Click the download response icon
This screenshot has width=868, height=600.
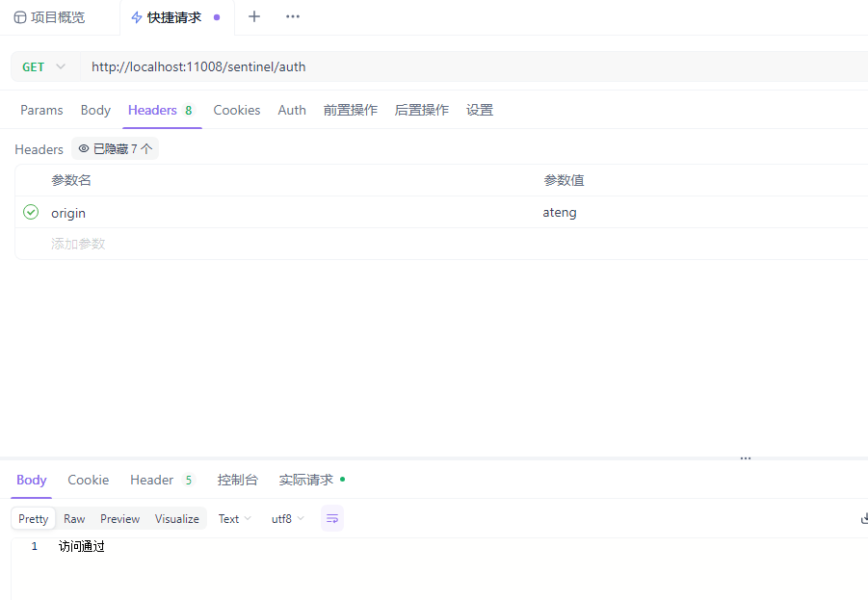(x=863, y=518)
